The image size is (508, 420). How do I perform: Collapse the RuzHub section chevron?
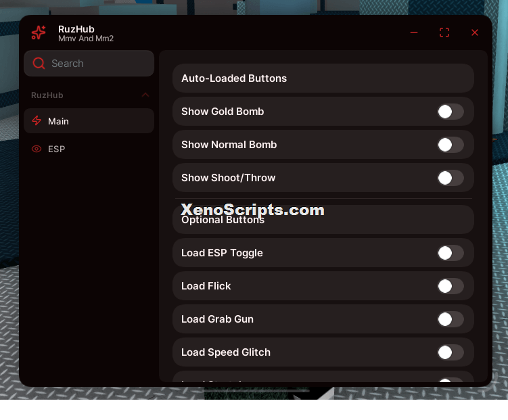[145, 95]
